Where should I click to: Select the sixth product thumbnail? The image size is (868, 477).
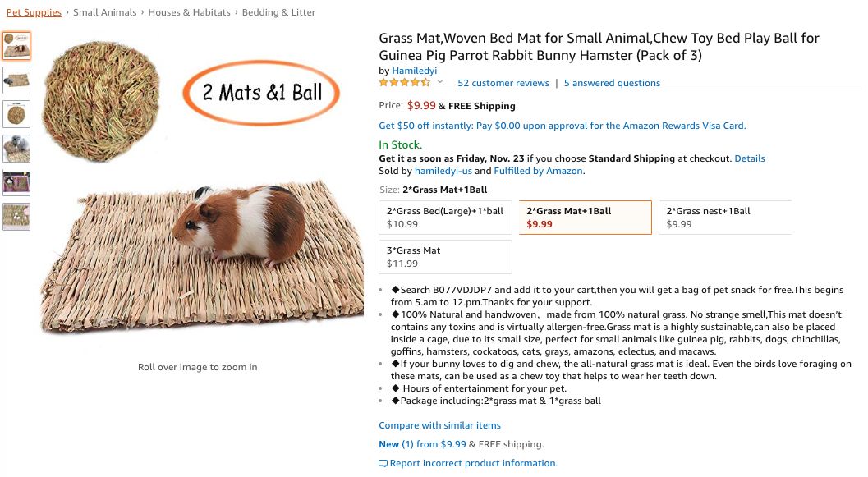[x=16, y=217]
